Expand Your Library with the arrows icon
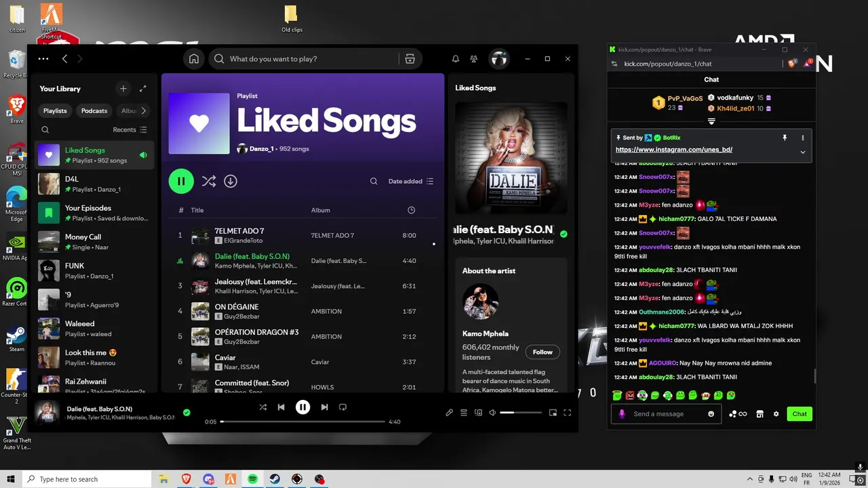This screenshot has height=488, width=868. 143,89
